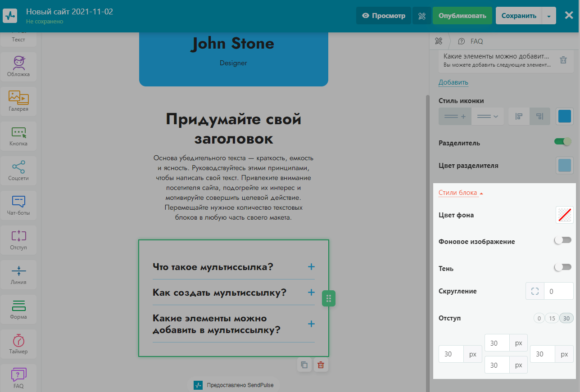Click the Опубликовать button
This screenshot has height=392, width=580.
coord(462,16)
